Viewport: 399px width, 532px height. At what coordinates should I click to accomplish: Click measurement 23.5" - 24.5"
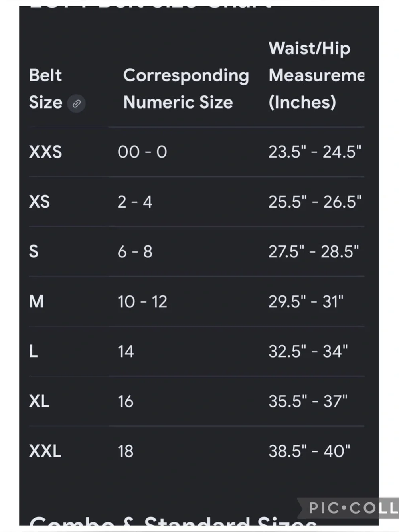315,152
